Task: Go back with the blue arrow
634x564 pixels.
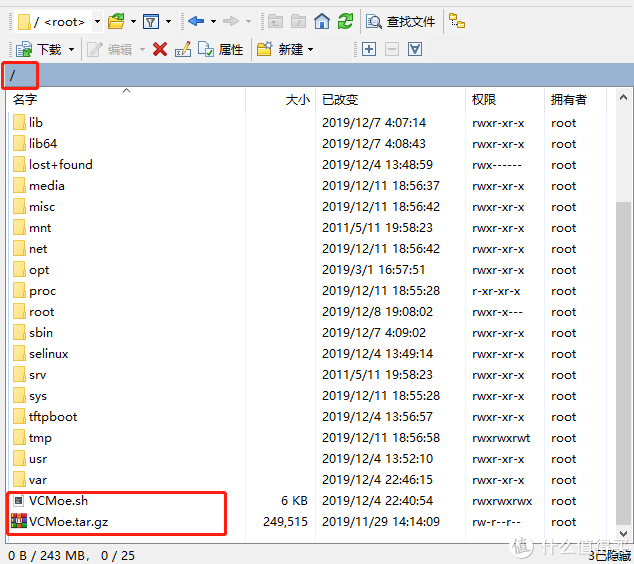Action: click(196, 21)
